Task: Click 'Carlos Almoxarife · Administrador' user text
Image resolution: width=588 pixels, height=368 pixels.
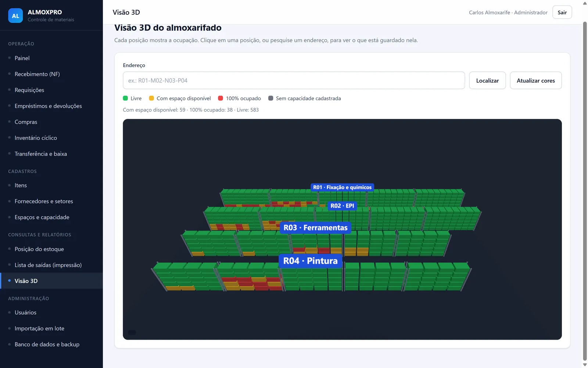Action: [x=508, y=13]
